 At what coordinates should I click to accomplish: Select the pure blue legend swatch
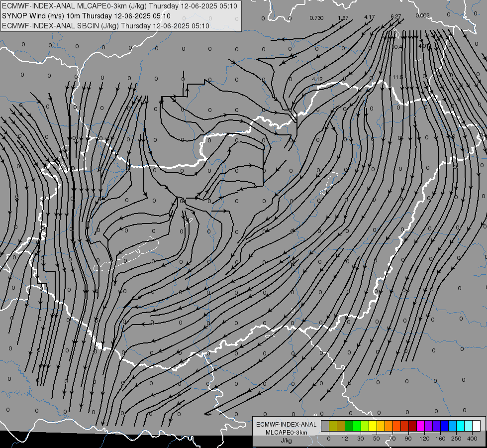444,426
